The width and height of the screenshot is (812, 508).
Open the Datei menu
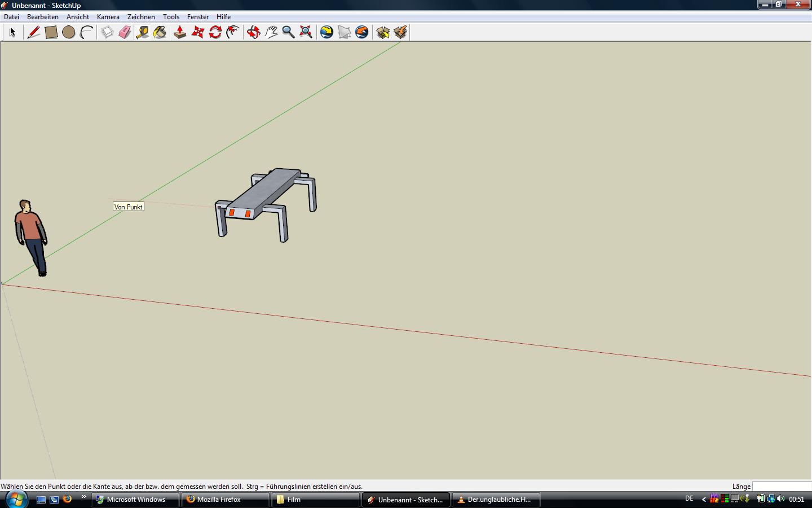point(11,17)
